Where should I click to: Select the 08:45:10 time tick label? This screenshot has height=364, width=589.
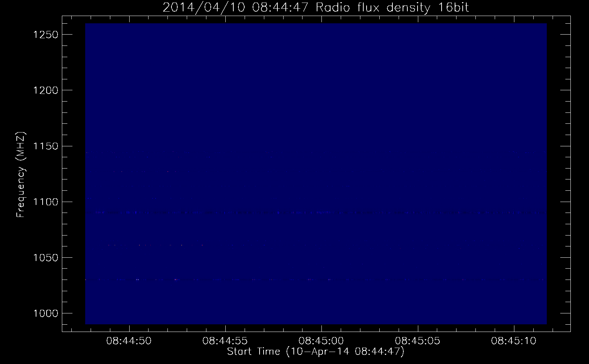pos(514,341)
